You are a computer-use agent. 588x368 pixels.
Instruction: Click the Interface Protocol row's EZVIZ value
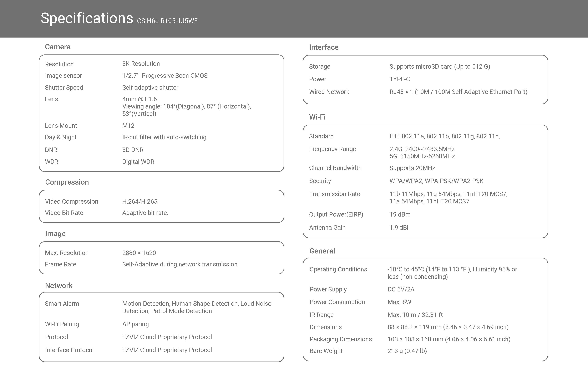click(x=167, y=350)
